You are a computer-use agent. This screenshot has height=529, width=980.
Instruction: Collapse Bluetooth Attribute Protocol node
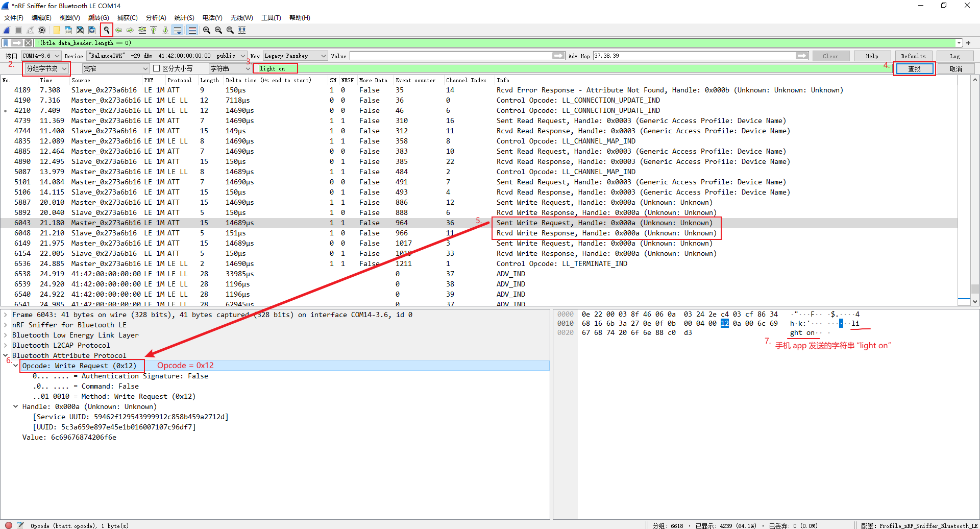tap(6, 356)
